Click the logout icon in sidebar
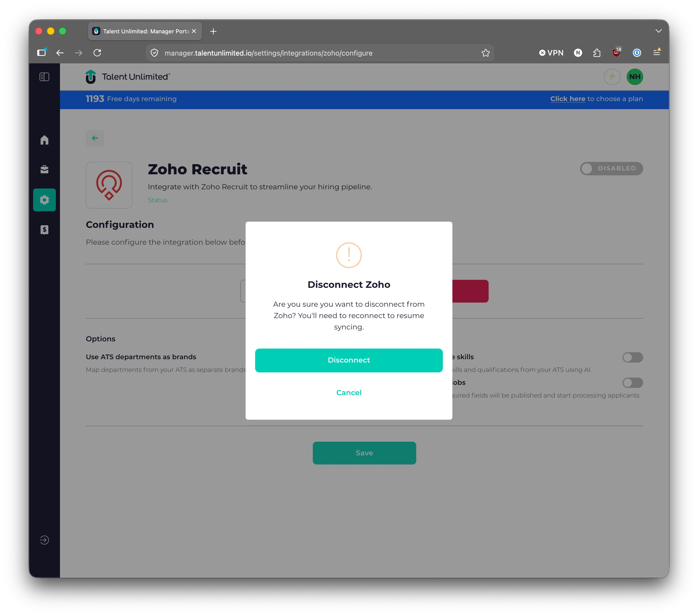Screen dimensions: 698x616 coord(44,540)
